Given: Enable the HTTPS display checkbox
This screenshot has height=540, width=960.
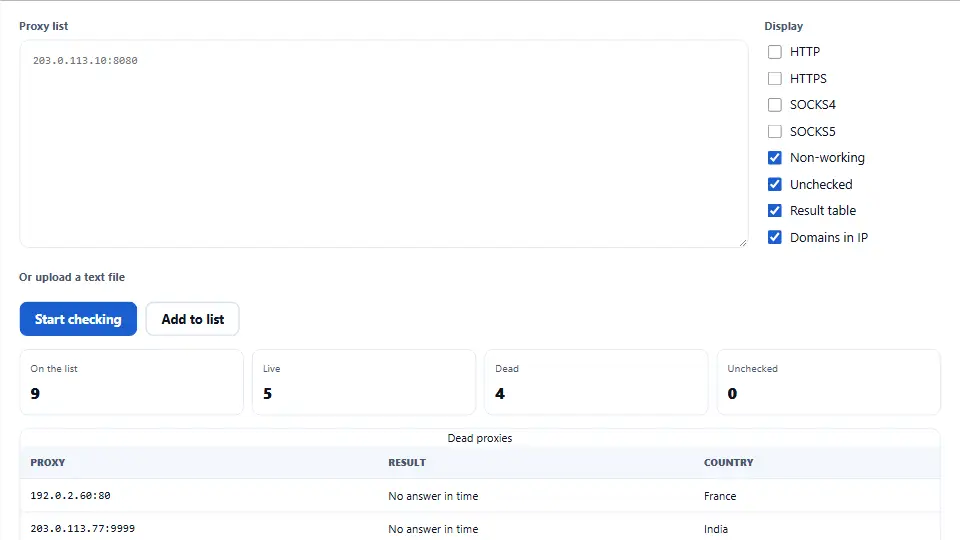Looking at the screenshot, I should [774, 78].
